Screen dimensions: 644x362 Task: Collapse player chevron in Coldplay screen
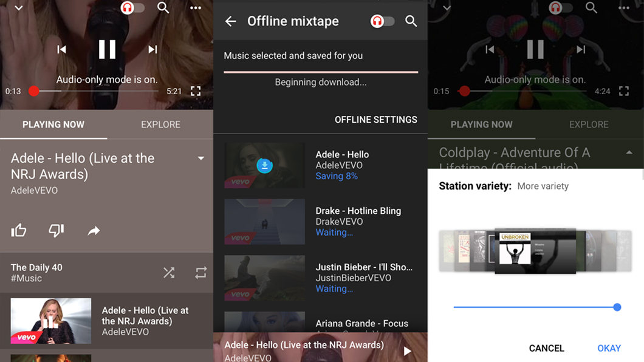click(447, 8)
